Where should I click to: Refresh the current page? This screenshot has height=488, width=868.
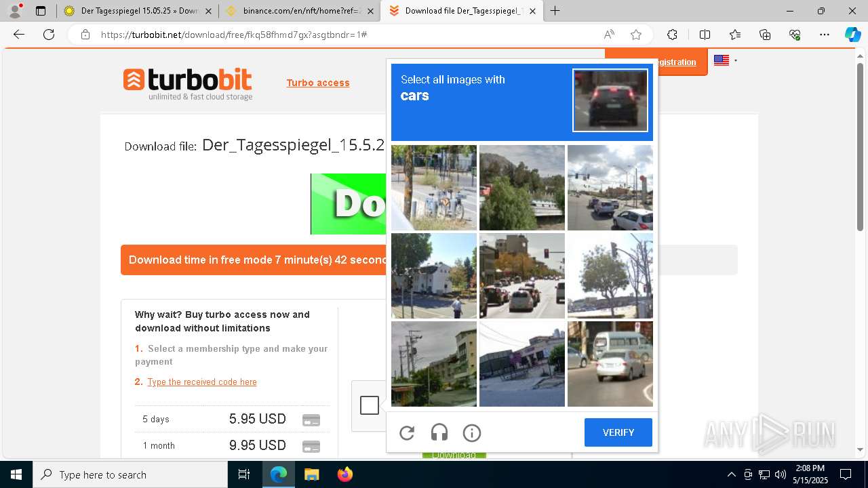click(49, 35)
